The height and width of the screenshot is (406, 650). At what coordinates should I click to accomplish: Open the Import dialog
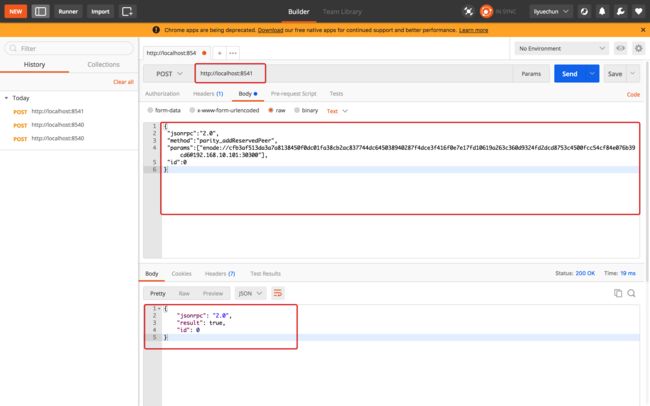[100, 11]
